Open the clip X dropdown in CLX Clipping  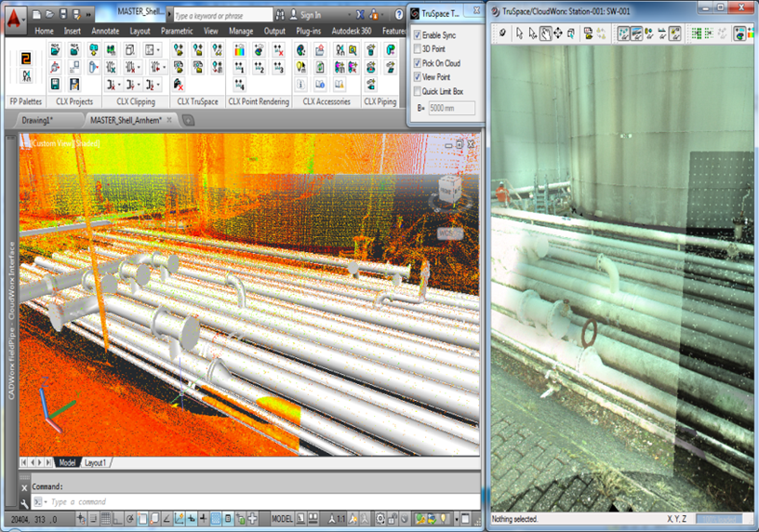pos(119,86)
